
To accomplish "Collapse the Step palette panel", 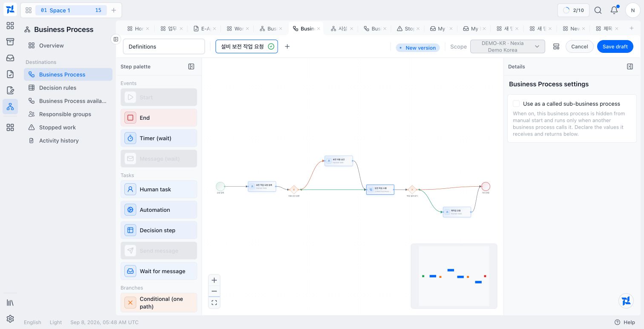I will (x=191, y=66).
